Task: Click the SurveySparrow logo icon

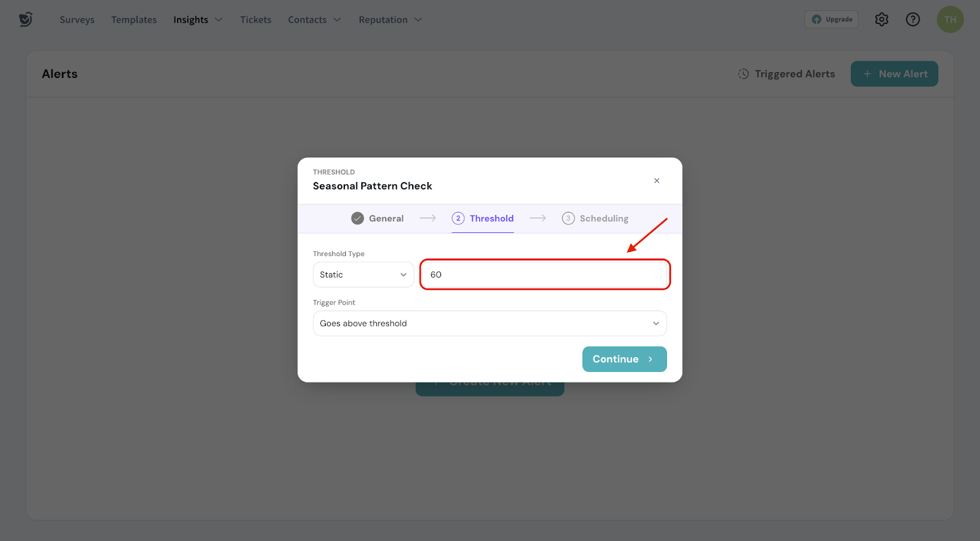Action: pos(25,20)
